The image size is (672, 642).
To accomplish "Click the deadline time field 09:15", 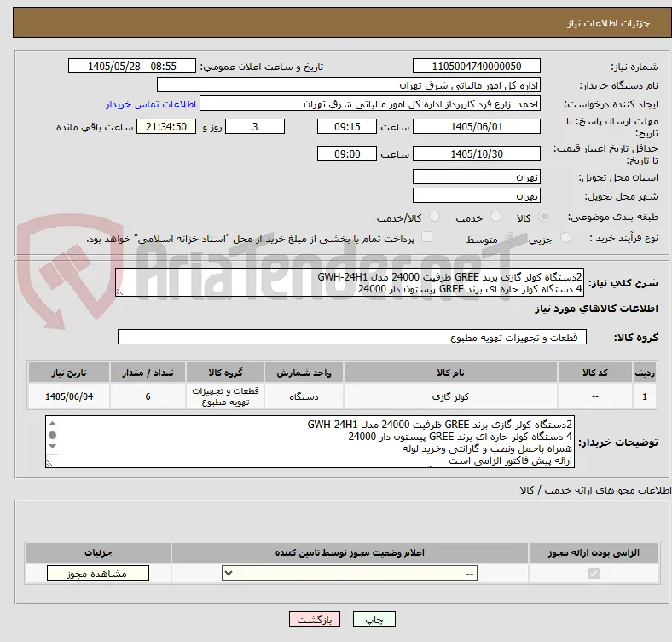I will tap(347, 126).
